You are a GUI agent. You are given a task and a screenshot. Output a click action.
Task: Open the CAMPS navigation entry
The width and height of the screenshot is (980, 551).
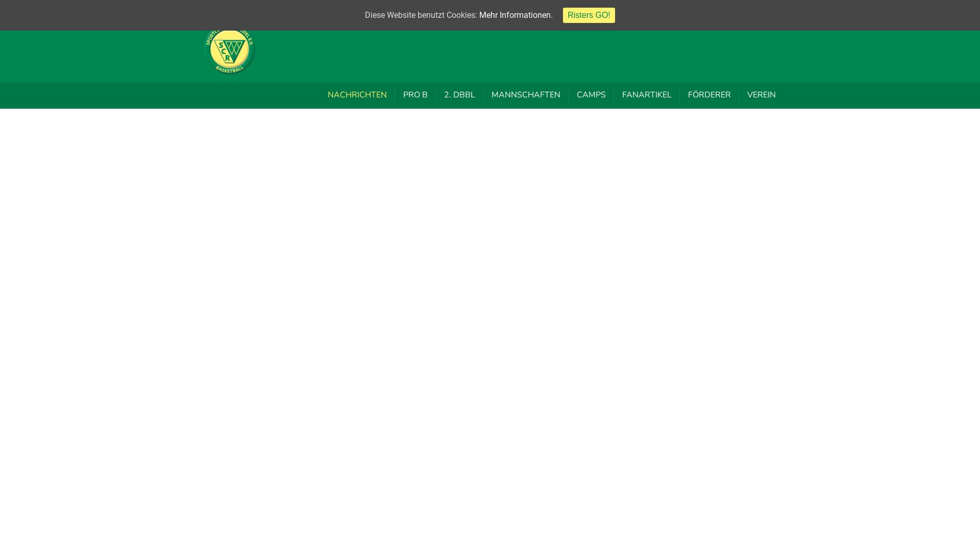click(x=591, y=95)
